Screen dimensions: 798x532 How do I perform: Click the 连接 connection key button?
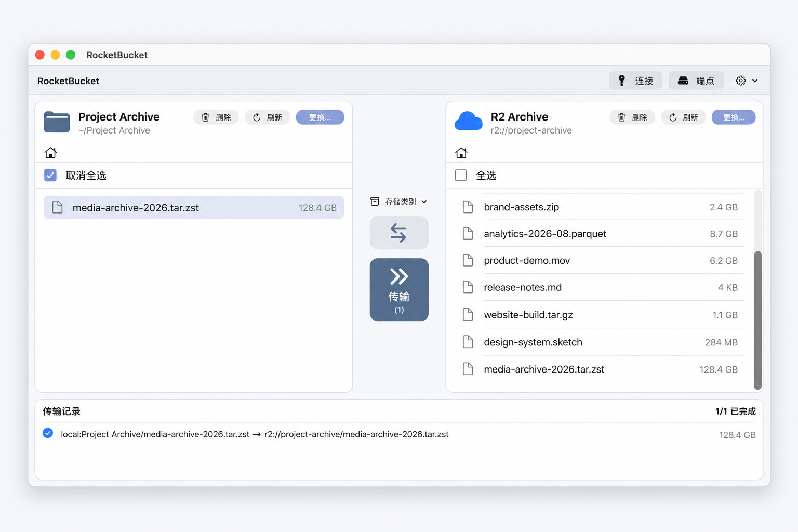coord(635,81)
